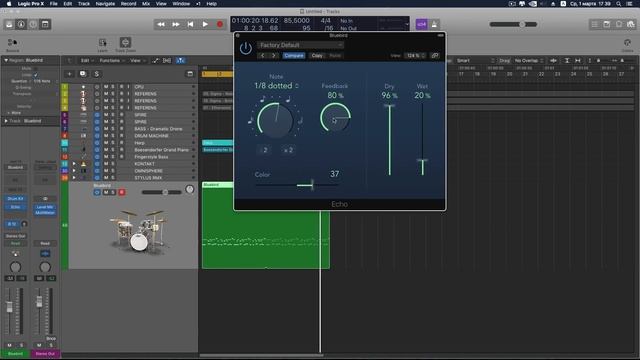The width and height of the screenshot is (640, 360).
Task: Open the Window menu
Action: 181,4
